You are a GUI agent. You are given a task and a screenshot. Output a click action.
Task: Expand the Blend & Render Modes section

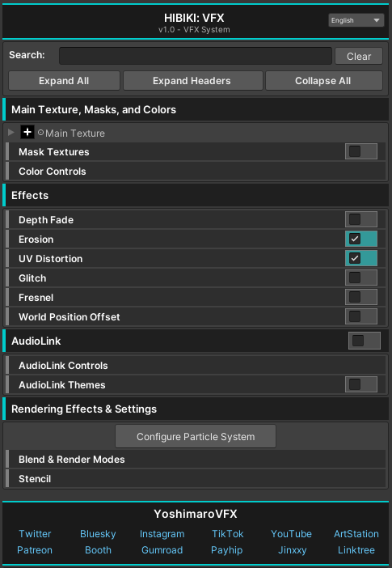click(x=196, y=460)
